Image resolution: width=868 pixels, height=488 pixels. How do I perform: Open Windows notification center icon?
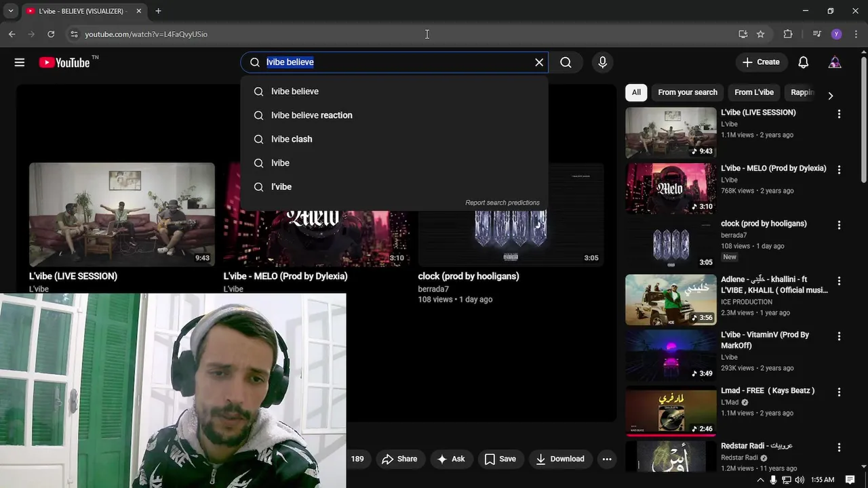tap(850, 480)
